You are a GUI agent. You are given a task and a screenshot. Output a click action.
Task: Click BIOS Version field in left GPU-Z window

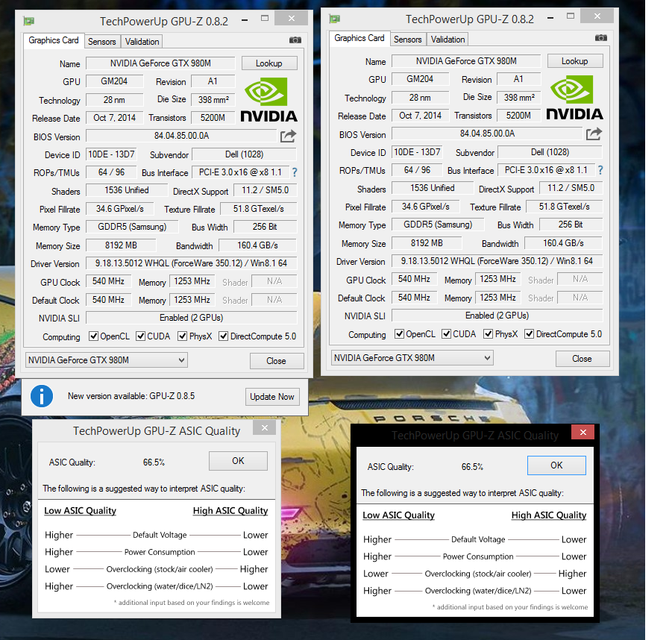182,136
